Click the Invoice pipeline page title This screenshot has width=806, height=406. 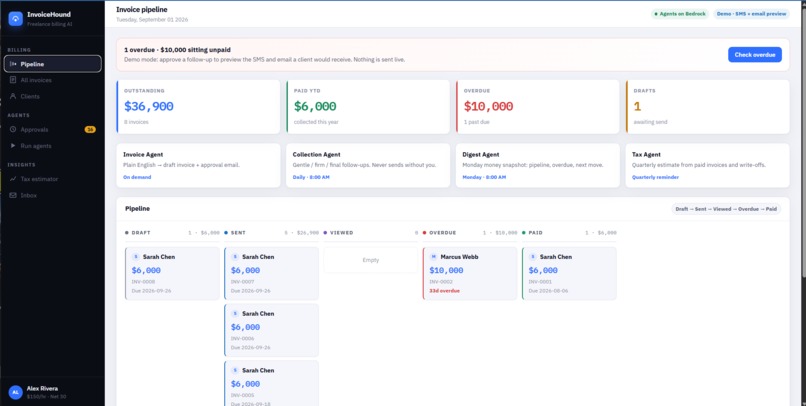click(141, 9)
